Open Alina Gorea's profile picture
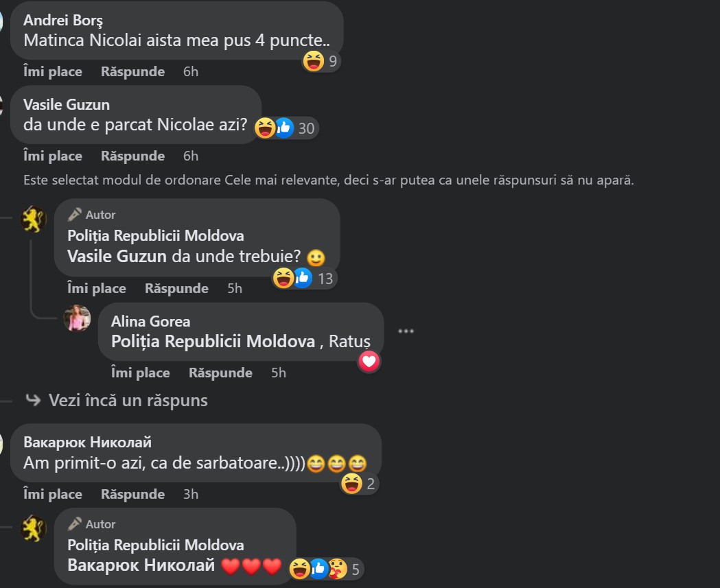The height and width of the screenshot is (588, 720). tap(77, 318)
